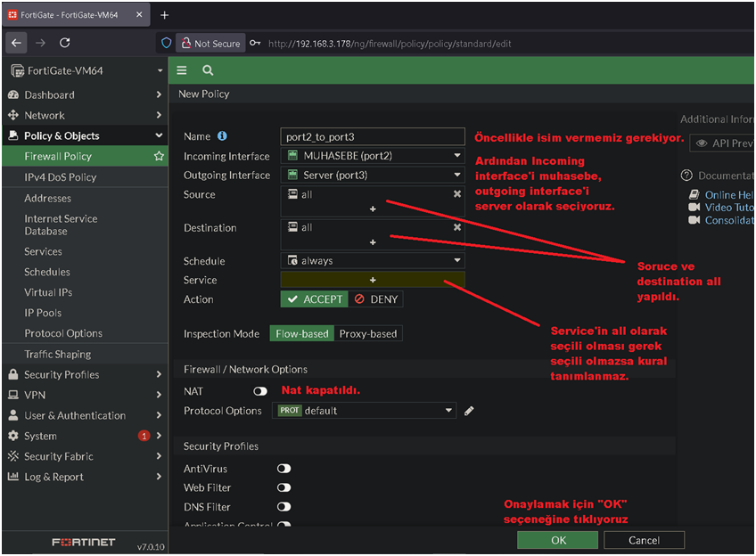756x556 pixels.
Task: Close the FortiGate browser tab
Action: (x=139, y=15)
